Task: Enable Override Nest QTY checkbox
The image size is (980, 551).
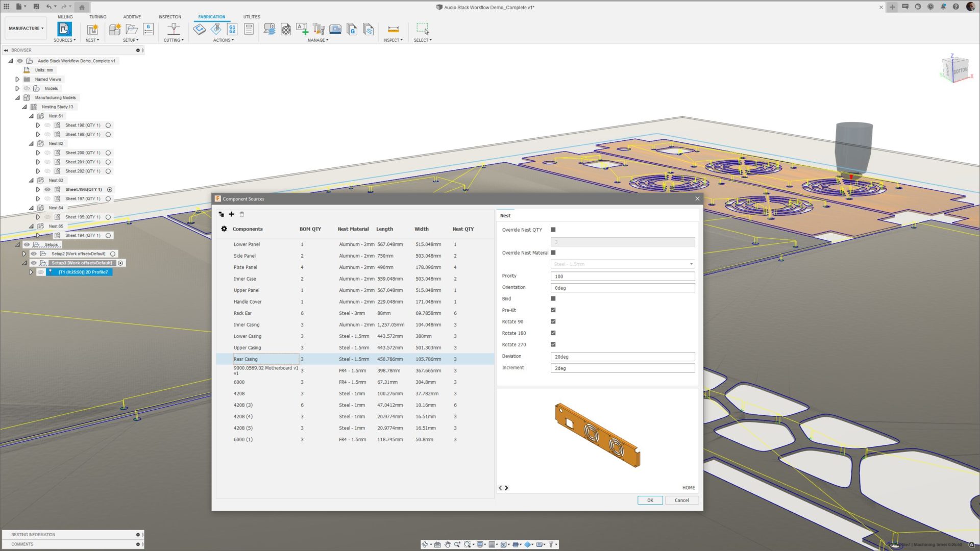Action: [553, 230]
